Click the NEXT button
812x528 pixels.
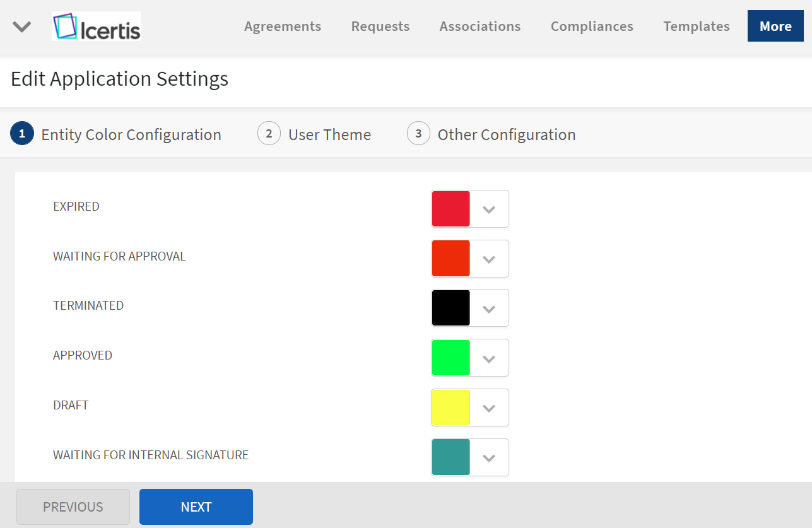tap(196, 507)
